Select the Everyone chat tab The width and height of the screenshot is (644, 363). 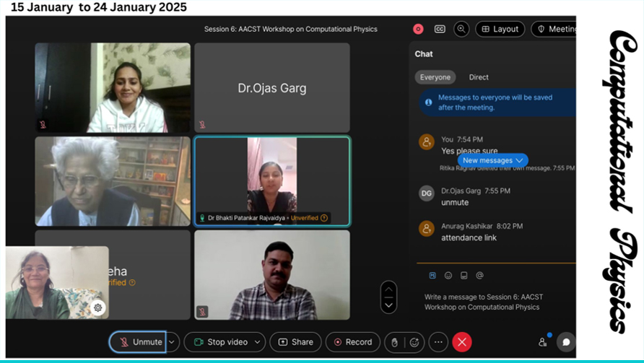[435, 77]
